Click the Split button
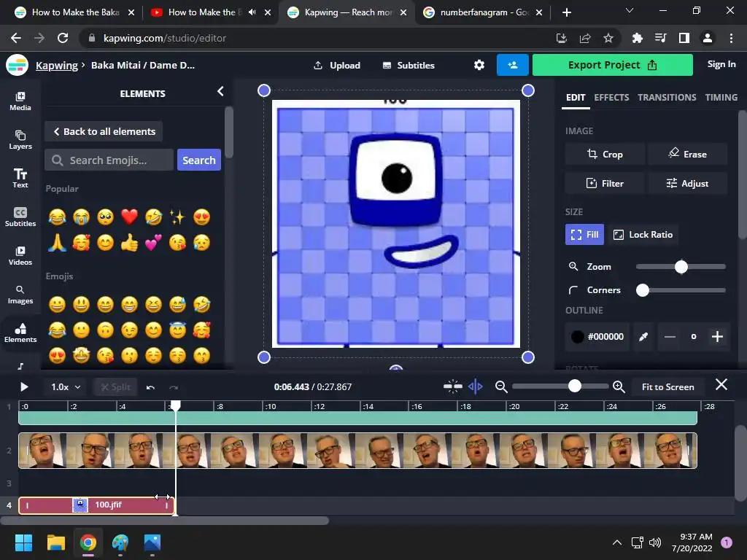 click(115, 387)
